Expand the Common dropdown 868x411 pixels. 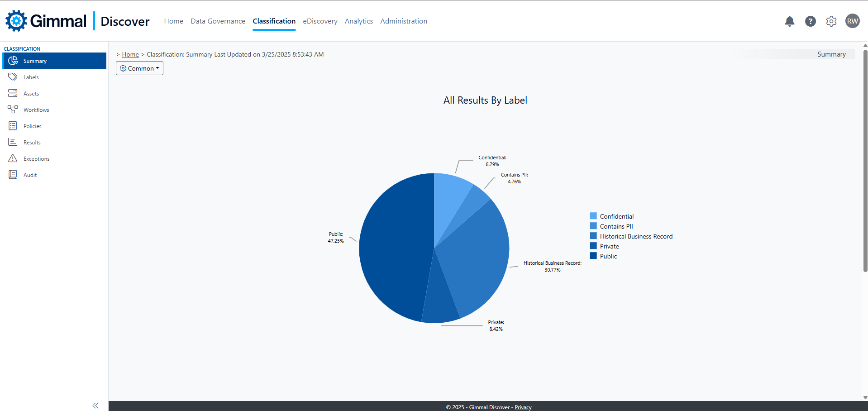coord(139,68)
